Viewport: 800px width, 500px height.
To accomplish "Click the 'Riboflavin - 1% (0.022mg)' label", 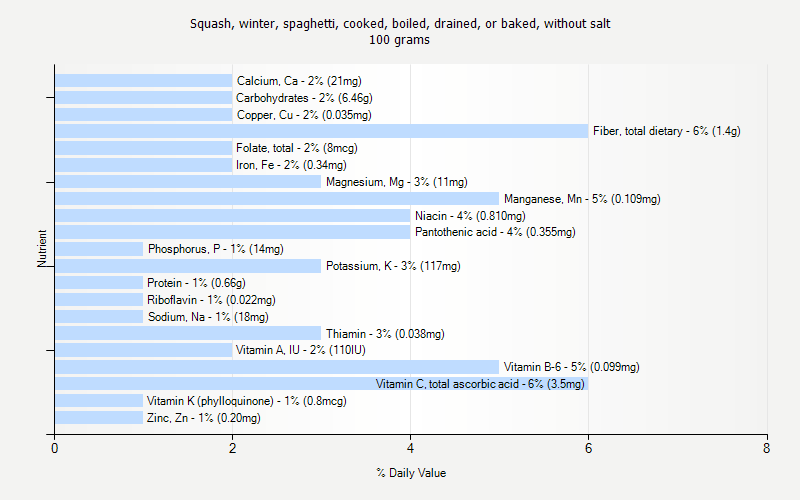I will (x=211, y=300).
